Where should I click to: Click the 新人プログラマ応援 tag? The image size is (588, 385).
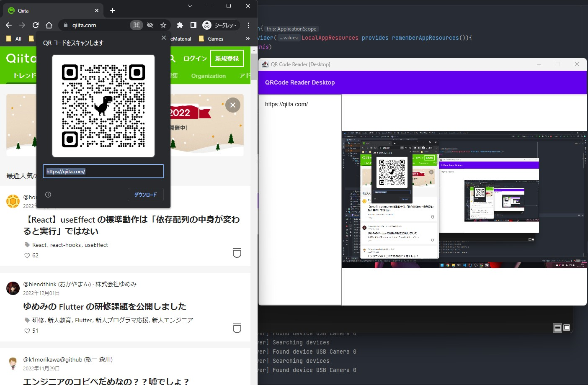tap(121, 320)
